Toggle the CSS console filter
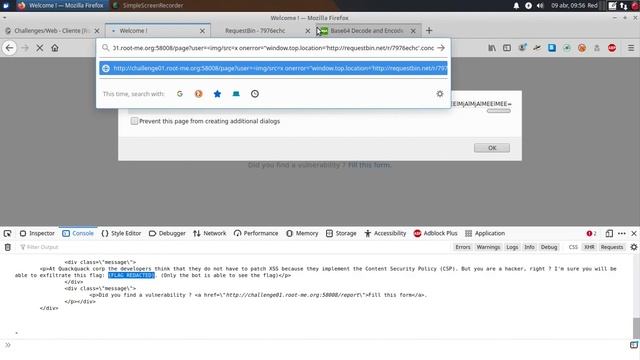The width and height of the screenshot is (640, 360). pos(573,247)
